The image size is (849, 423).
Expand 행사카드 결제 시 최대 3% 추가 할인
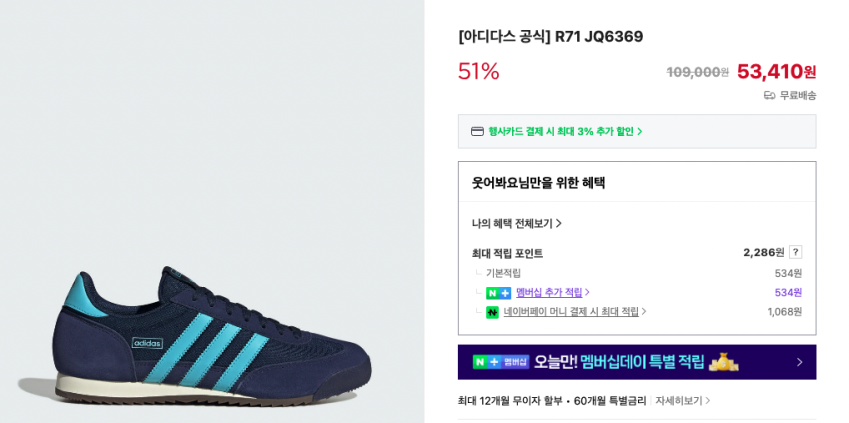tap(565, 131)
